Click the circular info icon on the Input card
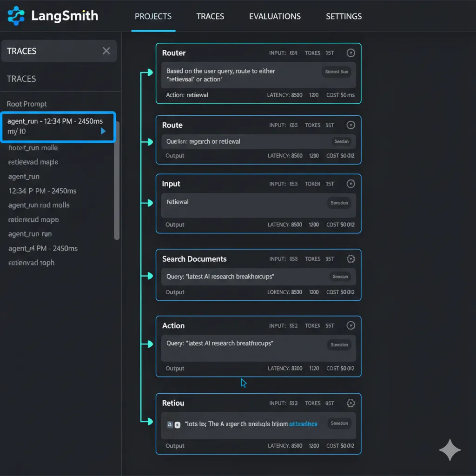The height and width of the screenshot is (476, 476). point(350,184)
